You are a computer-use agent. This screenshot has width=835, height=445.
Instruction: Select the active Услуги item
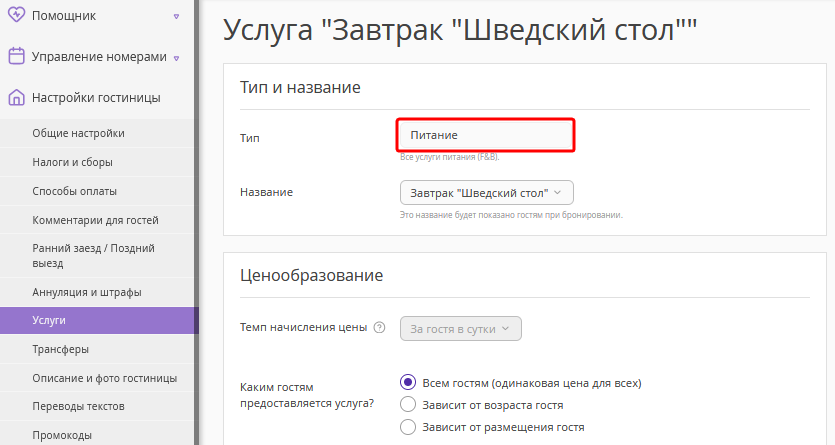coord(99,320)
